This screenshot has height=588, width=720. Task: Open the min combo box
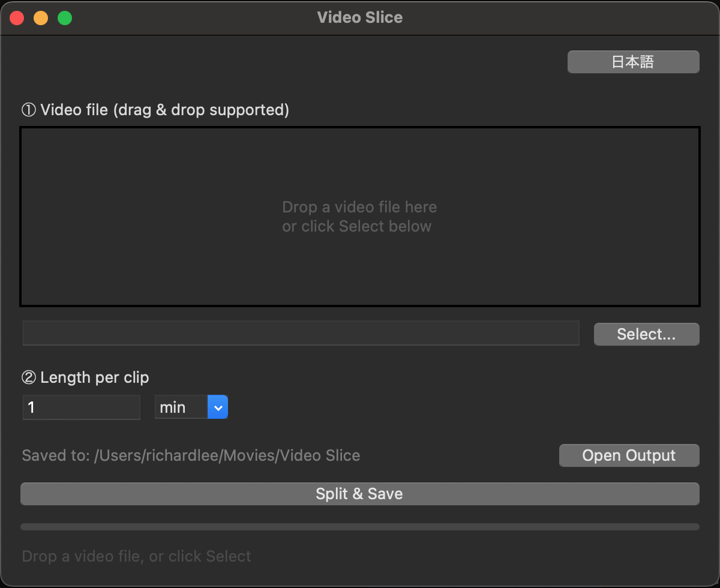click(180, 407)
